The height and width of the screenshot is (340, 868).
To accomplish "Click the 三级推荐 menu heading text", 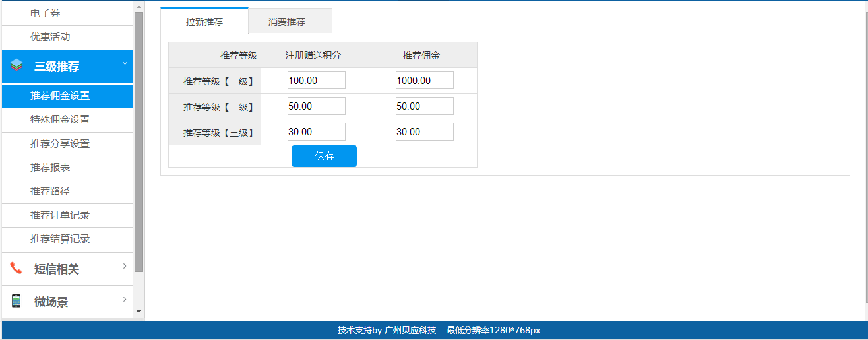I will pyautogui.click(x=57, y=66).
